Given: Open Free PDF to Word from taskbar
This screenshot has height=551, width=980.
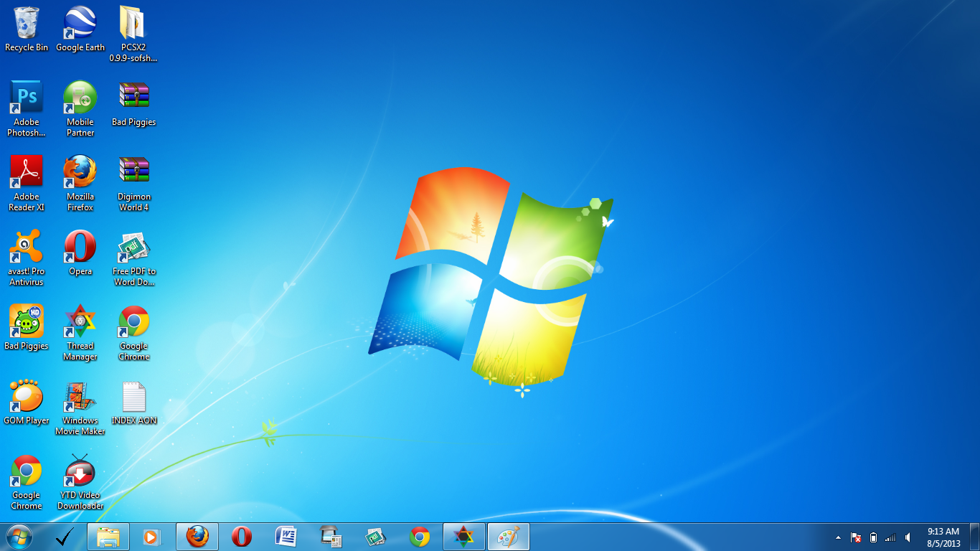Looking at the screenshot, I should (375, 536).
